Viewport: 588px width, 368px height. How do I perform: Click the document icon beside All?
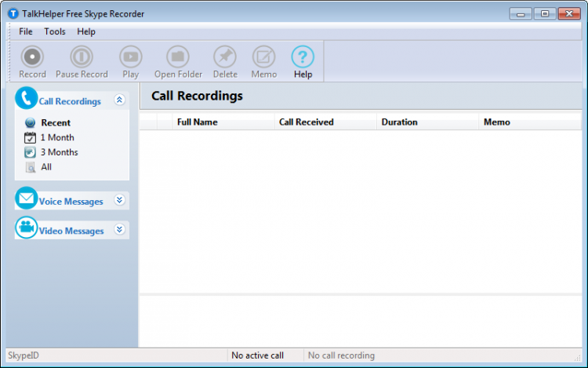click(x=31, y=167)
